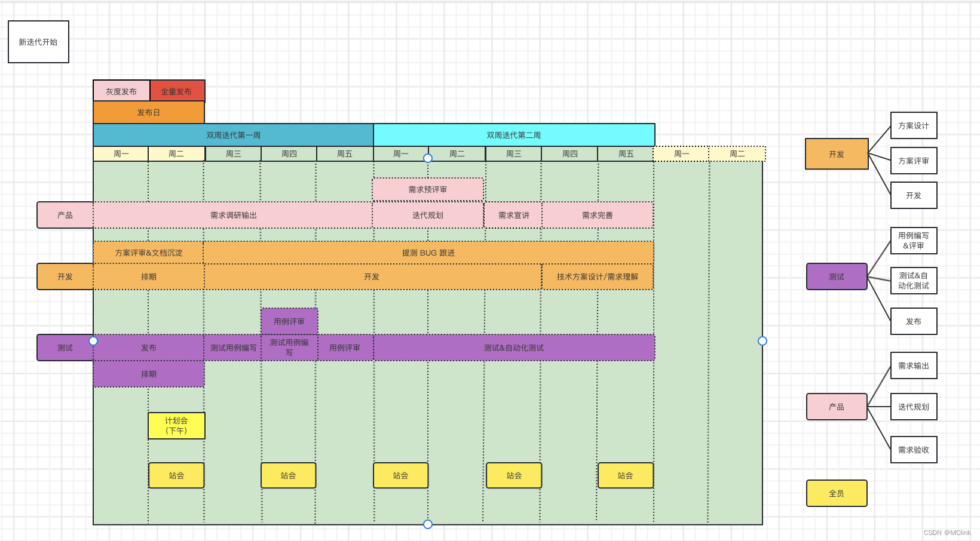Click the 测试用例编写 block under 周三
This screenshot has height=541, width=980.
pos(233,348)
